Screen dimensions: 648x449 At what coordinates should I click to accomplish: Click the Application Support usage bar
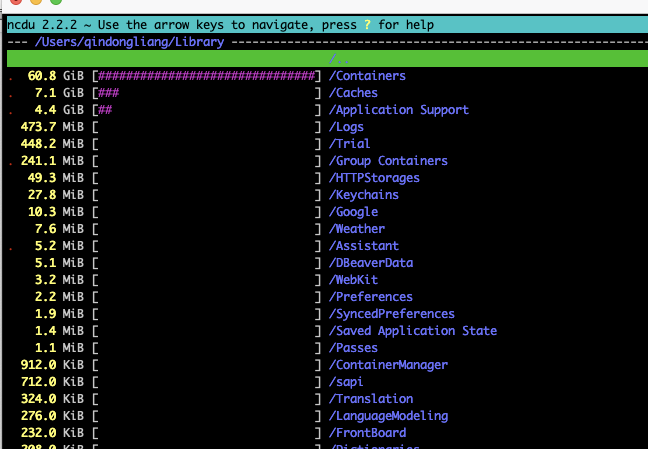click(x=207, y=110)
